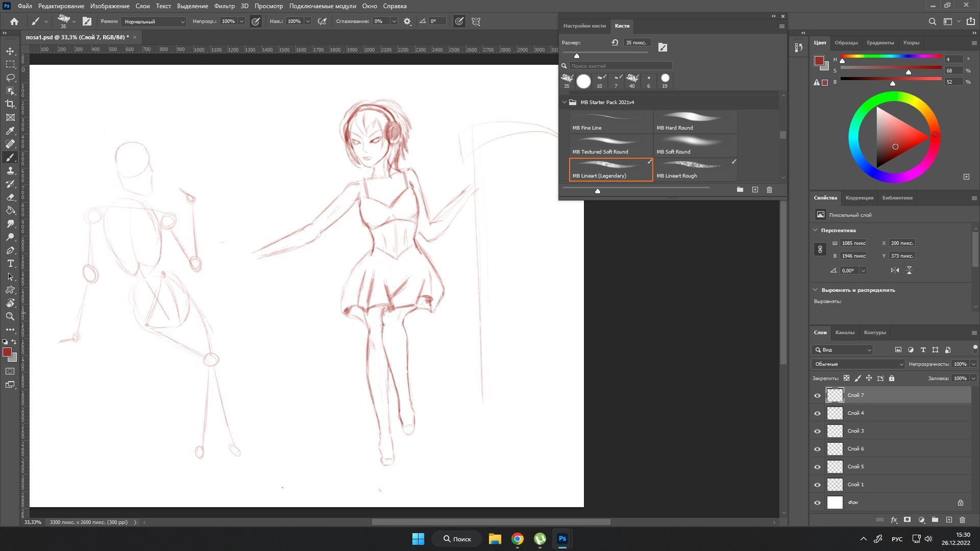Select the Zoom tool in toolbar
Screen dimensions: 980x551
coord(10,316)
